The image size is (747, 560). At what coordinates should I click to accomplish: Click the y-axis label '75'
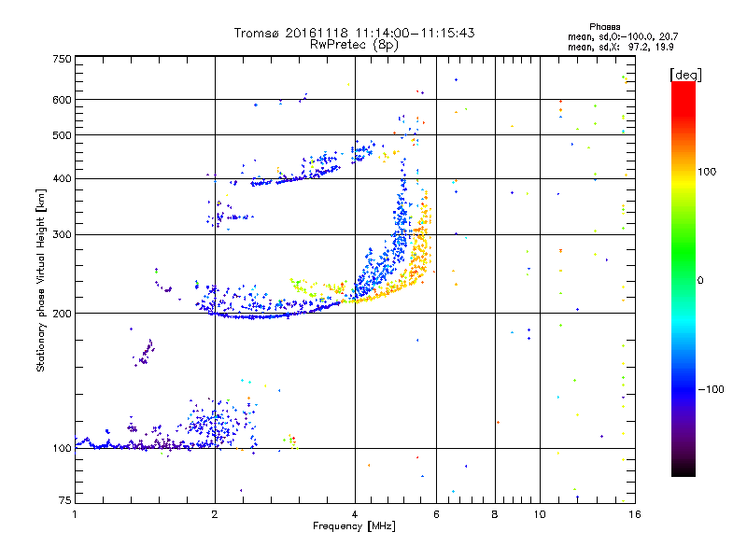tap(65, 500)
